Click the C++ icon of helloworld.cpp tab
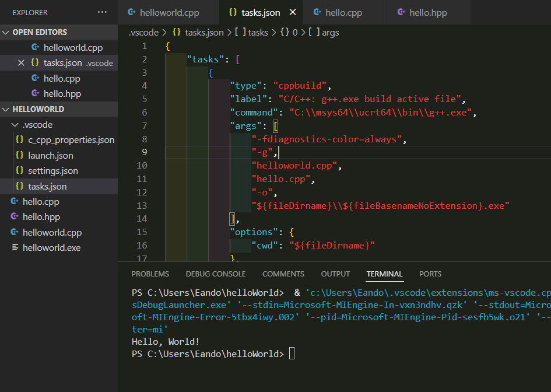Screen dimensions: 551x392 [132, 12]
